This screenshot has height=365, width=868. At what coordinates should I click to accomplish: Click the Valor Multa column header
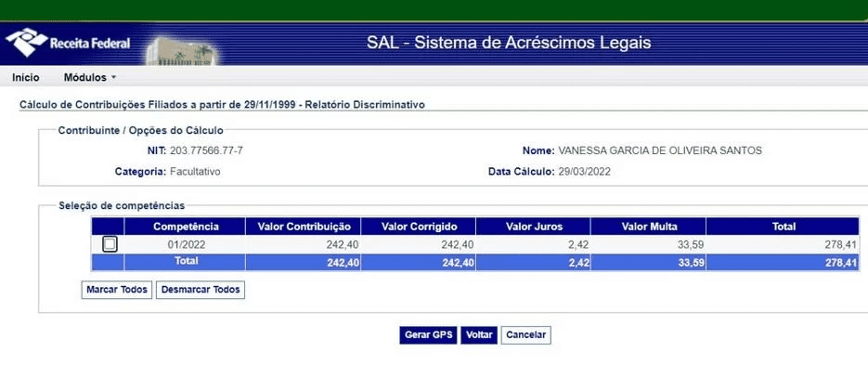click(649, 227)
